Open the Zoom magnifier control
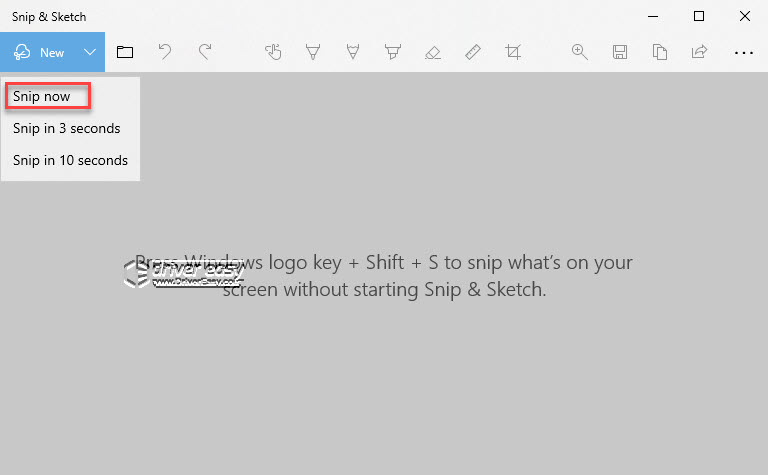Screen dimensions: 768x475 click(x=580, y=52)
